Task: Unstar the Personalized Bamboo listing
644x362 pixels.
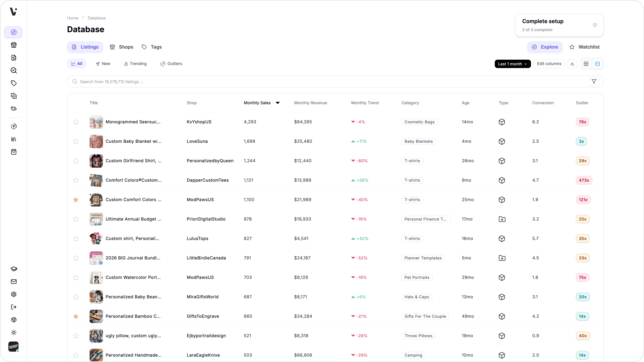Action: [76, 316]
